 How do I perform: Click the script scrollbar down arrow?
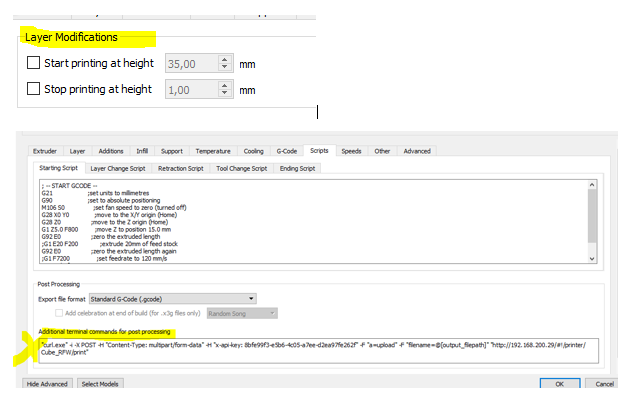pos(592,259)
